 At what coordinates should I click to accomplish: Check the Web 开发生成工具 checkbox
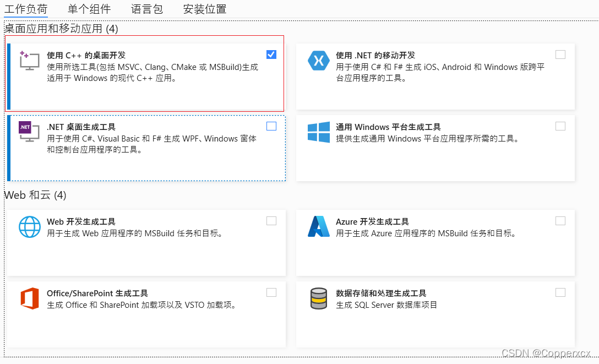[x=271, y=221]
